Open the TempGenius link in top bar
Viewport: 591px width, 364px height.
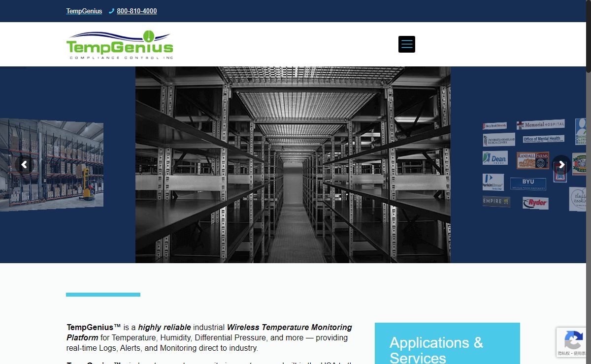pos(84,11)
